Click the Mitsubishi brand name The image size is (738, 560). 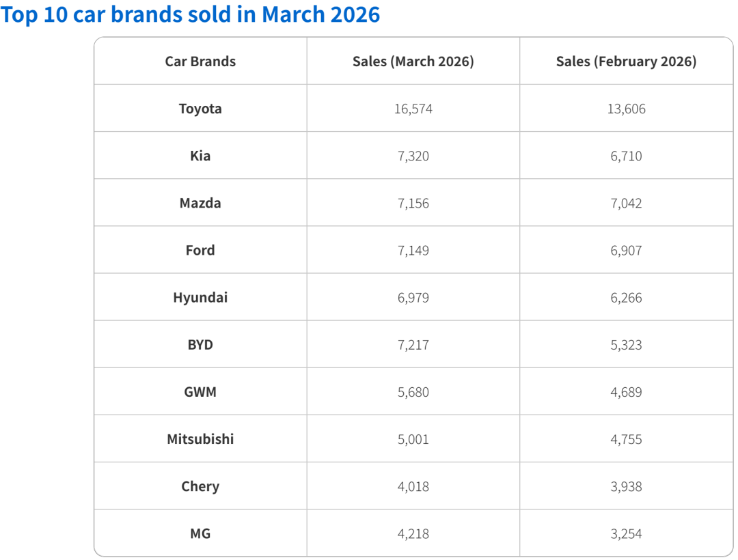click(200, 438)
